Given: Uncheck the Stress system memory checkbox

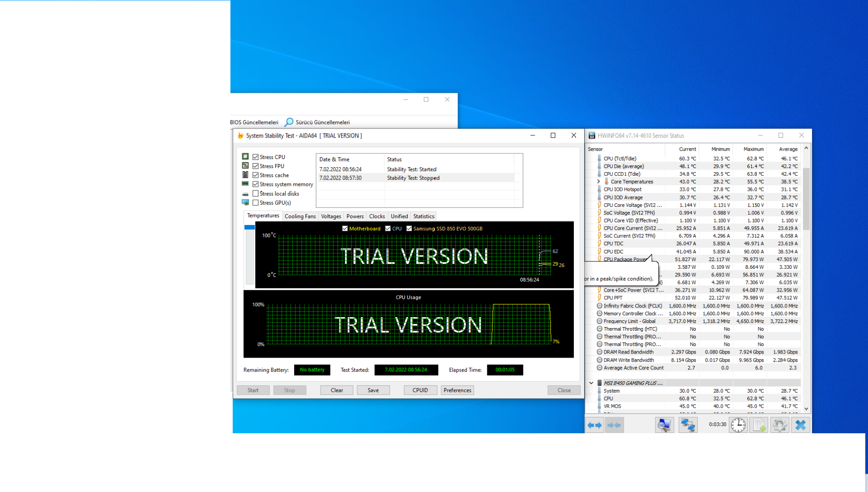Looking at the screenshot, I should [x=255, y=184].
